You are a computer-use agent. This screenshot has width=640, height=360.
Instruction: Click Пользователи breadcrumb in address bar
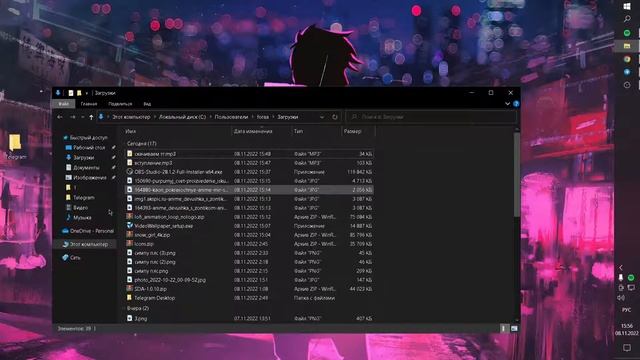click(231, 117)
